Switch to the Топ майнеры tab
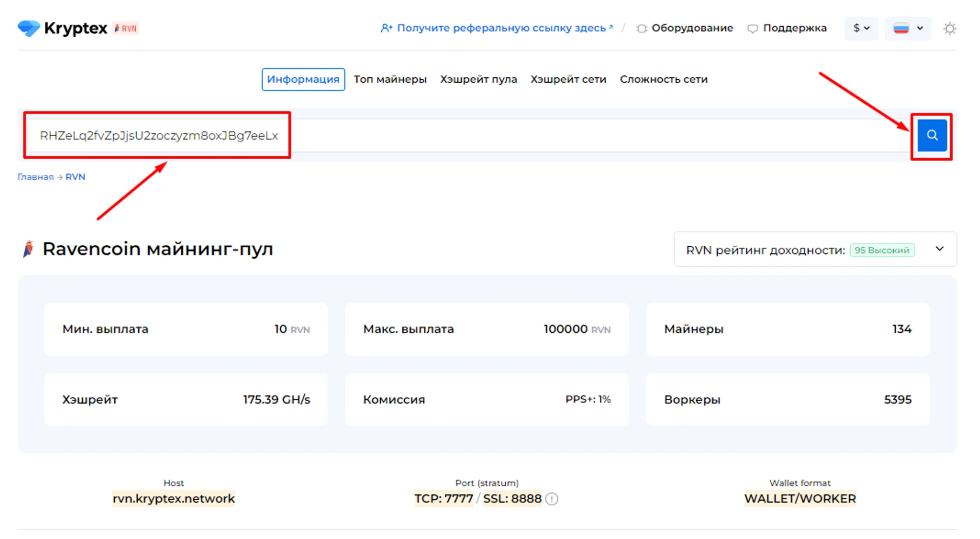Viewport: 980px width, 539px height. (x=390, y=79)
